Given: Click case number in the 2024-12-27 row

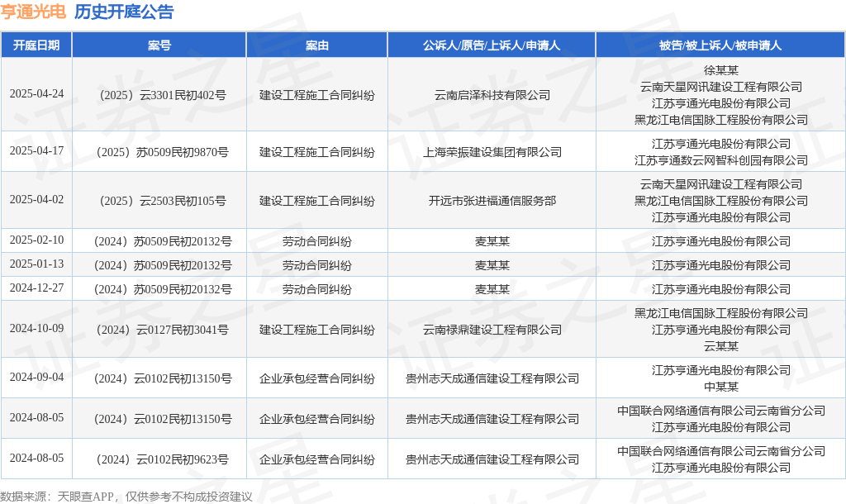Looking at the screenshot, I should 163,289.
